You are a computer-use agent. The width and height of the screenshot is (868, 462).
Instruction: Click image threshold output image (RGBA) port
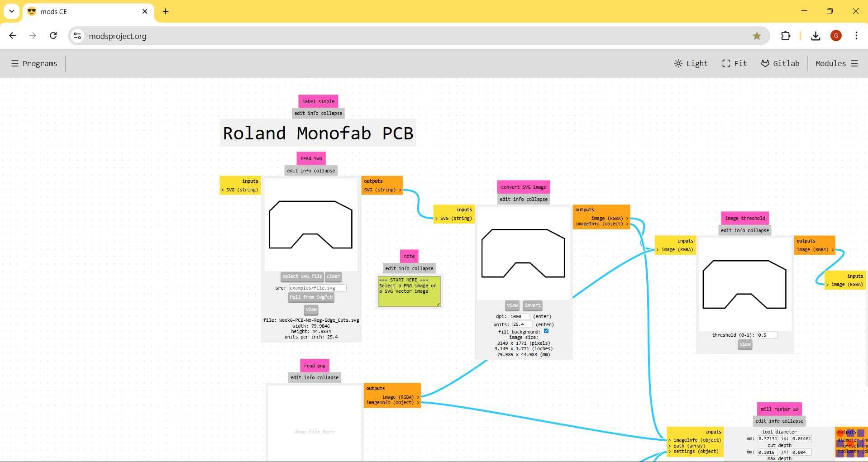coord(815,250)
